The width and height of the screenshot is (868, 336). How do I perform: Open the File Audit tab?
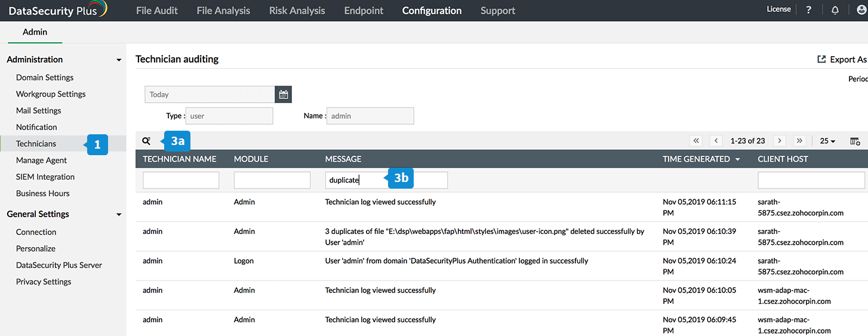point(156,11)
